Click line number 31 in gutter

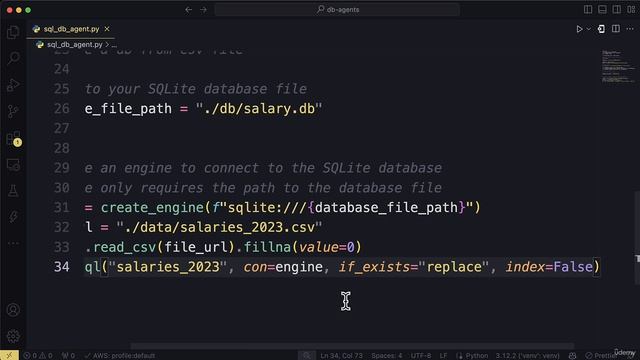[61, 207]
